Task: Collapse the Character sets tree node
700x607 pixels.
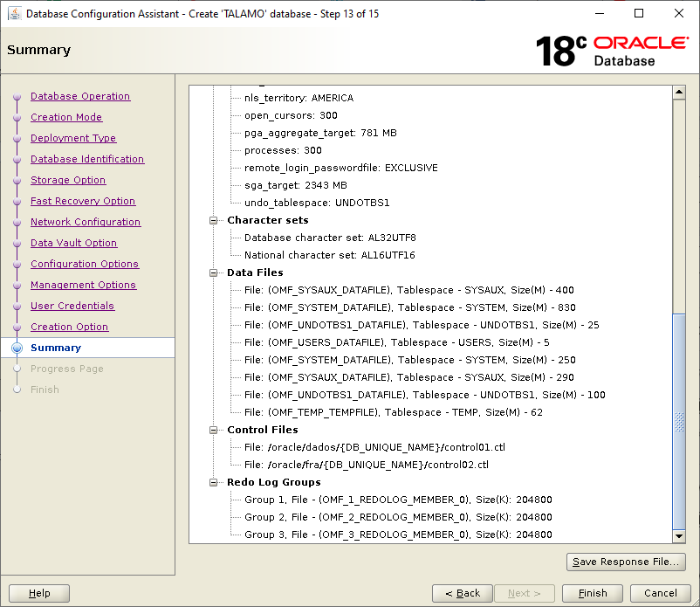Action: tap(213, 220)
